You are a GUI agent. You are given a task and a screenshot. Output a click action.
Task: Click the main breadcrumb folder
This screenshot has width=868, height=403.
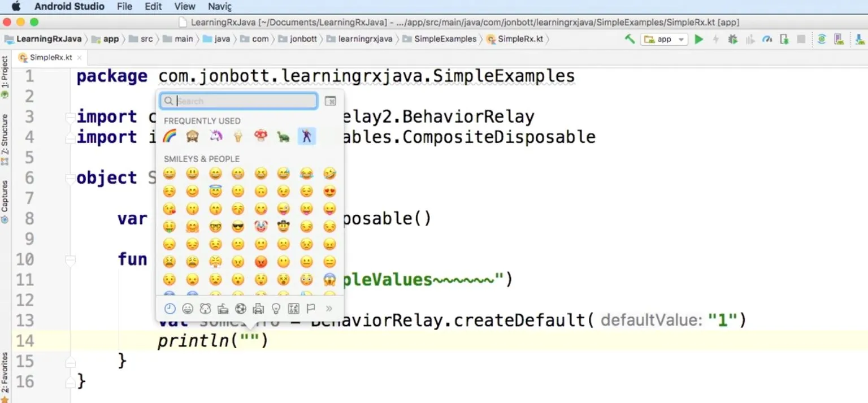(x=178, y=39)
